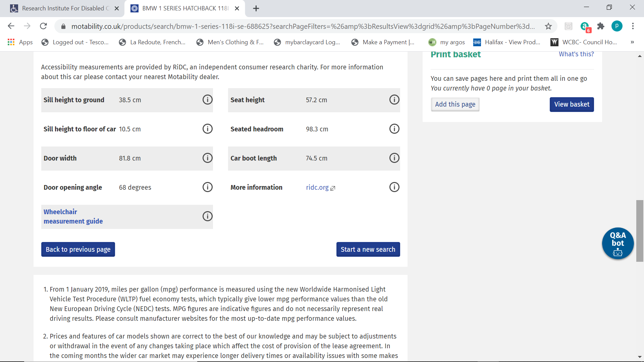This screenshot has width=644, height=362.
Task: Bookmark this page with the star icon
Action: point(548,26)
